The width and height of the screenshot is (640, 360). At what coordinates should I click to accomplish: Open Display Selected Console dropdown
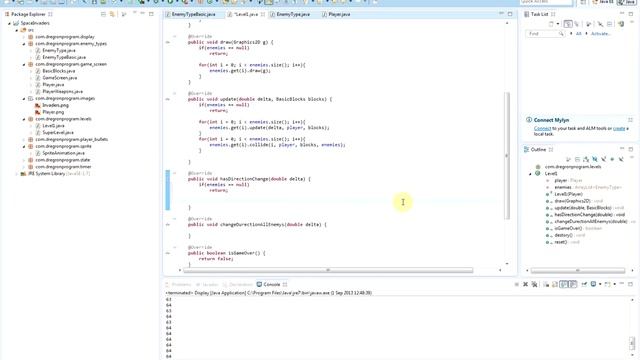pos(600,284)
